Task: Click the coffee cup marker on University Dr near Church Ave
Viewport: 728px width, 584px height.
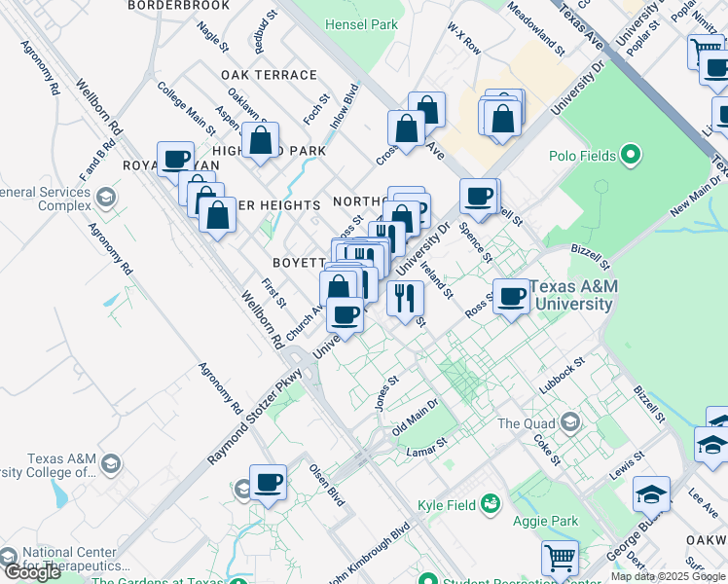Action: click(345, 316)
